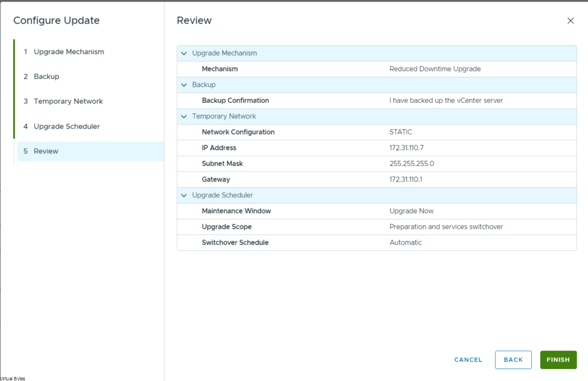Click the Mechanism row value Reduced Downtime Upgrade
The image size is (588, 381).
click(x=435, y=69)
